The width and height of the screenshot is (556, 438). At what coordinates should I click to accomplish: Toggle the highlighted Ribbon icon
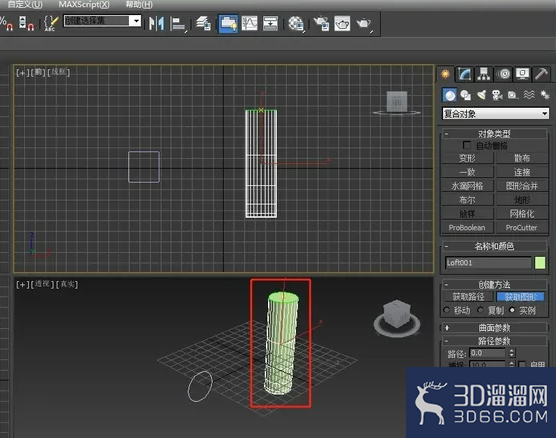[x=228, y=24]
